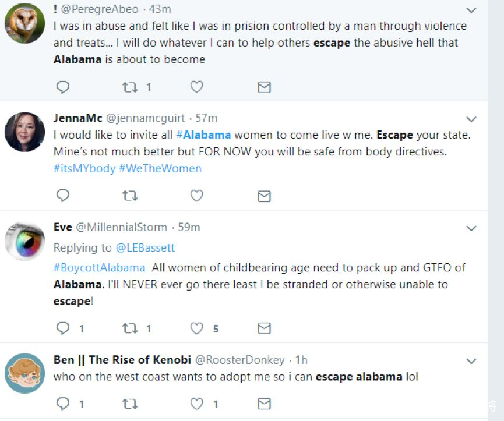Reply to Ben's escape alabama tweet
504x421 pixels.
[62, 403]
